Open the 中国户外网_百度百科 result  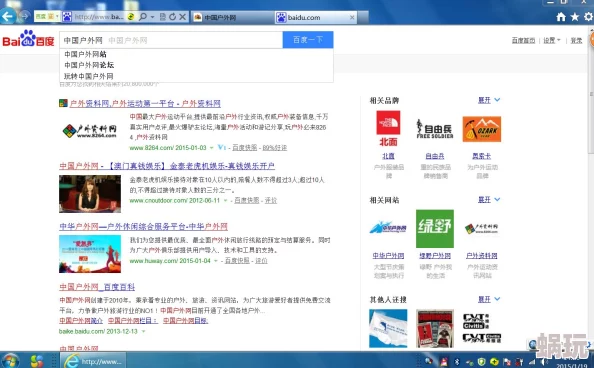97,287
